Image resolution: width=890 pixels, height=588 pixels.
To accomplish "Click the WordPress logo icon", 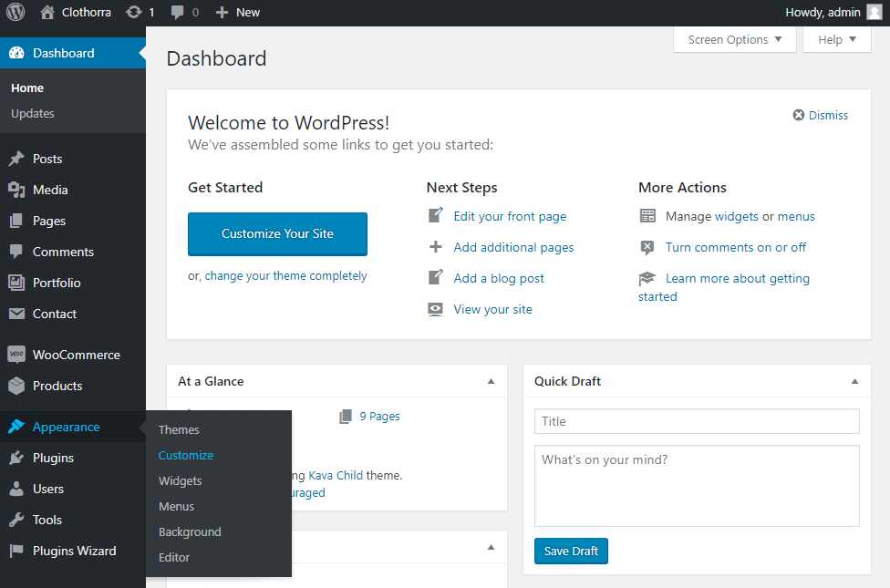I will point(16,13).
